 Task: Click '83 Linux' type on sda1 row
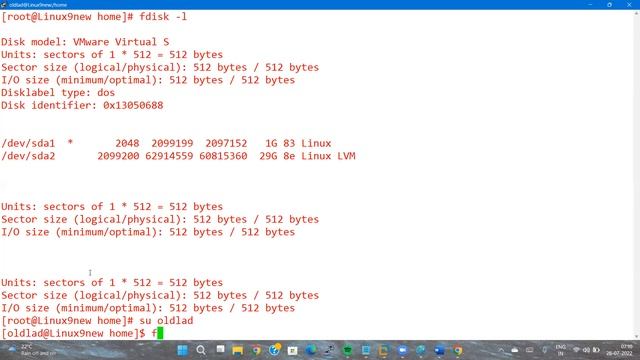(307, 143)
